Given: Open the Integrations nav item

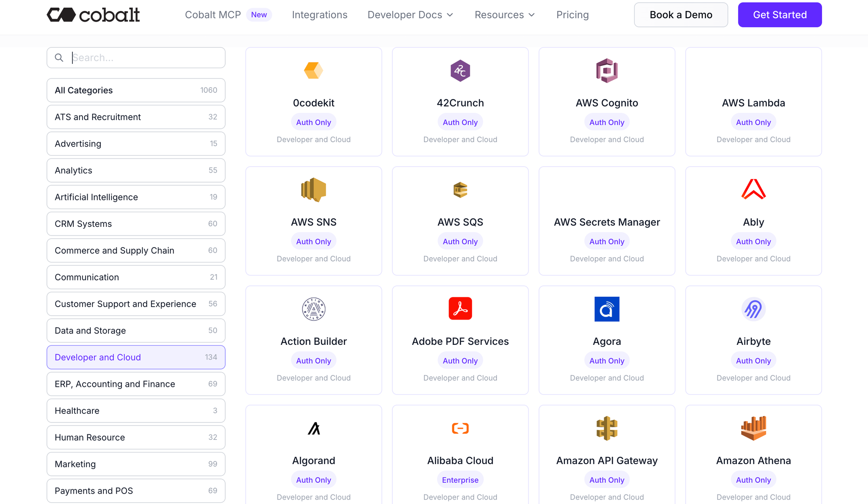Looking at the screenshot, I should tap(319, 15).
